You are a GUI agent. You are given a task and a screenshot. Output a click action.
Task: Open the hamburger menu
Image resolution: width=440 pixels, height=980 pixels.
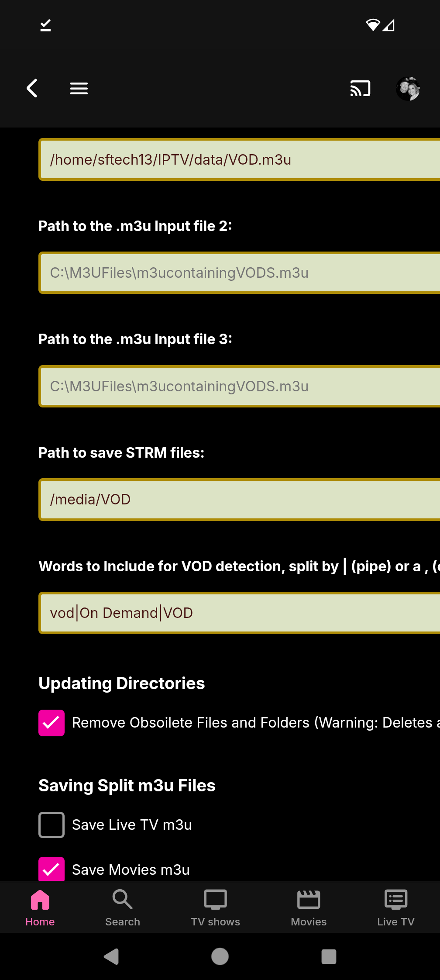coord(79,89)
